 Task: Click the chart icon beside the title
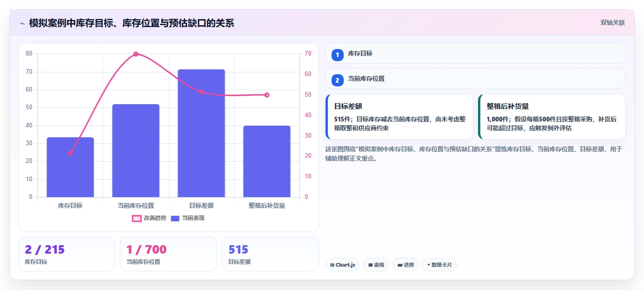pyautogui.click(x=22, y=23)
